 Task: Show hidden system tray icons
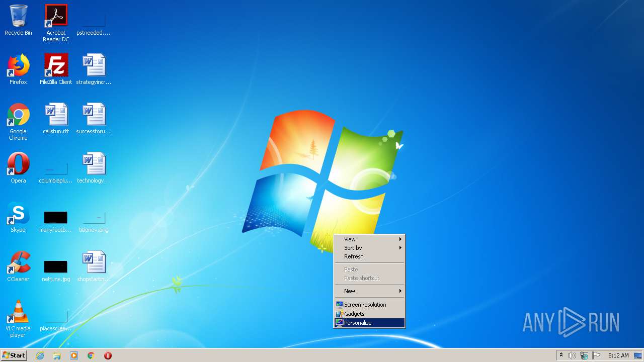561,355
